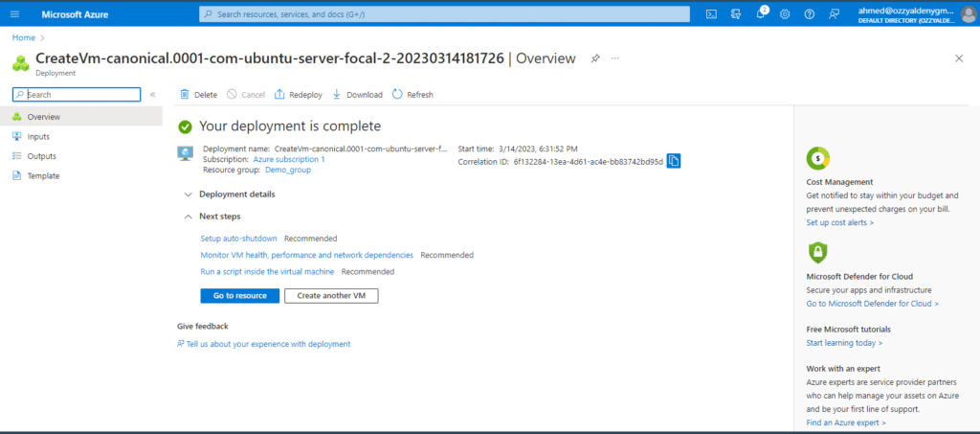Download the deployment
The width and height of the screenshot is (980, 434).
[357, 95]
